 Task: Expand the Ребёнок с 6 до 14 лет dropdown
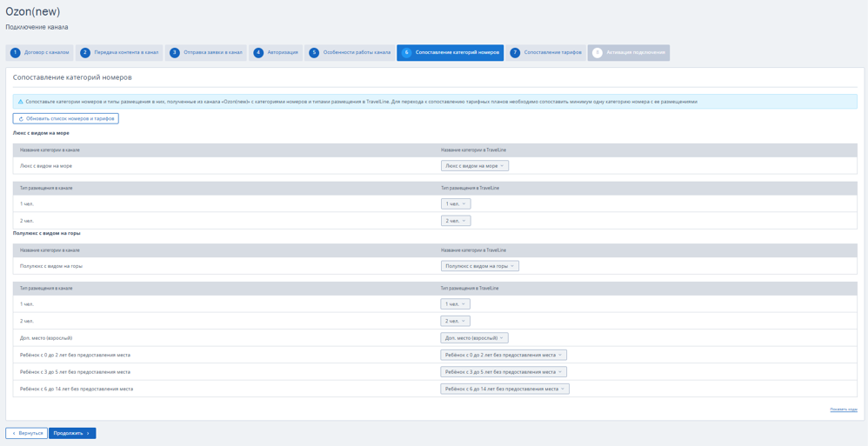(504, 389)
